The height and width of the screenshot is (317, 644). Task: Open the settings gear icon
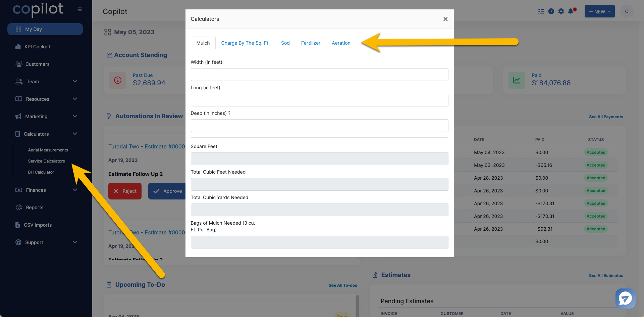pos(561,11)
